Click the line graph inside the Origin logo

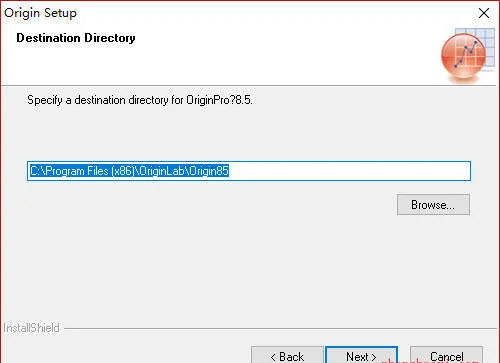466,53
